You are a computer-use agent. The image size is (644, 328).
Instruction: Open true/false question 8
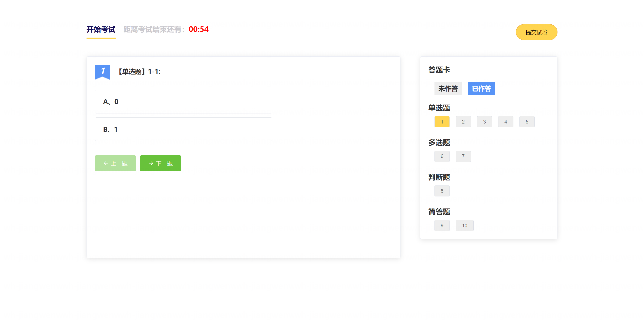click(x=442, y=191)
